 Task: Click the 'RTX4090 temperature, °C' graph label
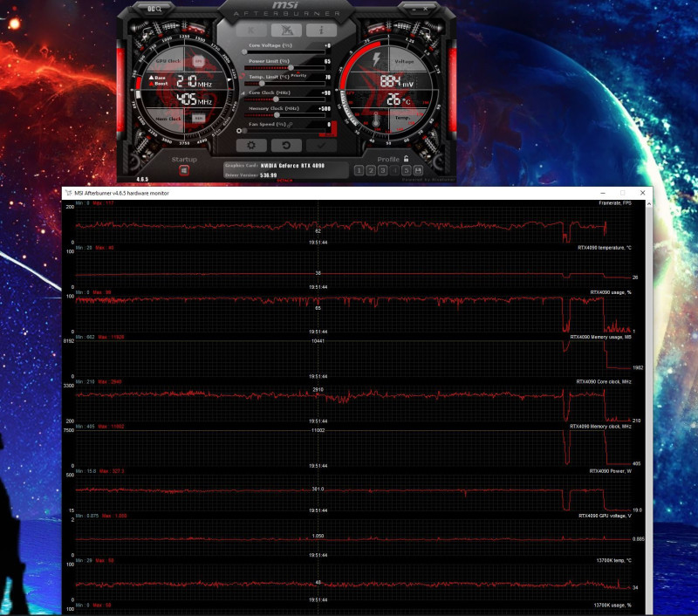(x=604, y=248)
